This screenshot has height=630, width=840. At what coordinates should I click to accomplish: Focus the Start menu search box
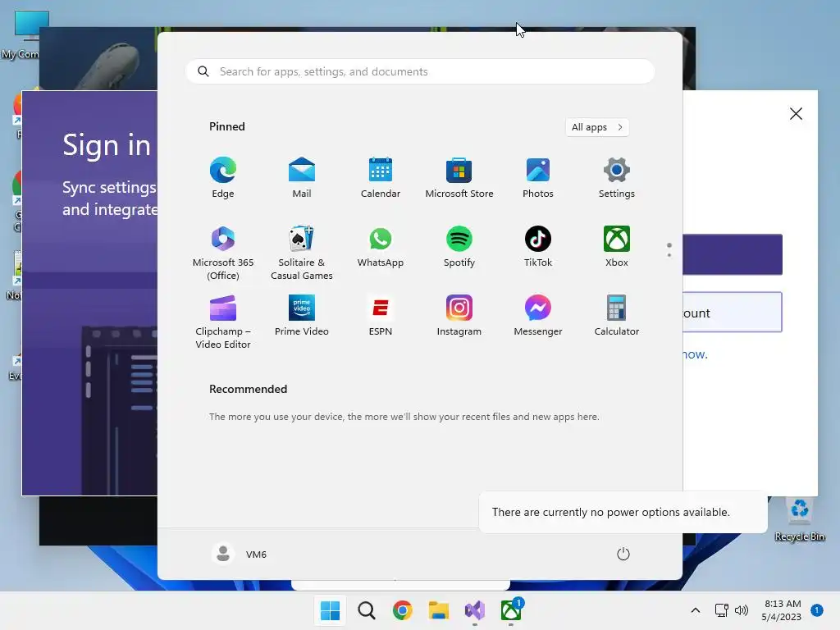(420, 72)
